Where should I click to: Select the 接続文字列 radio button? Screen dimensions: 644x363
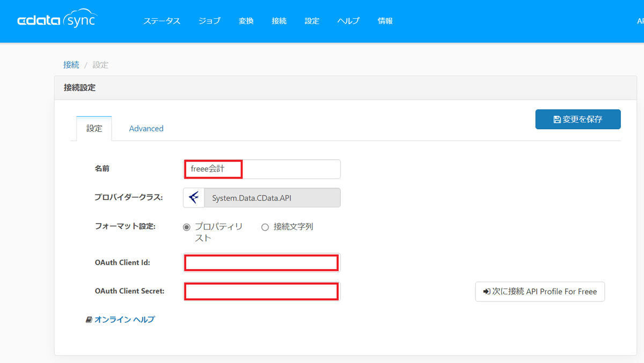(x=265, y=227)
